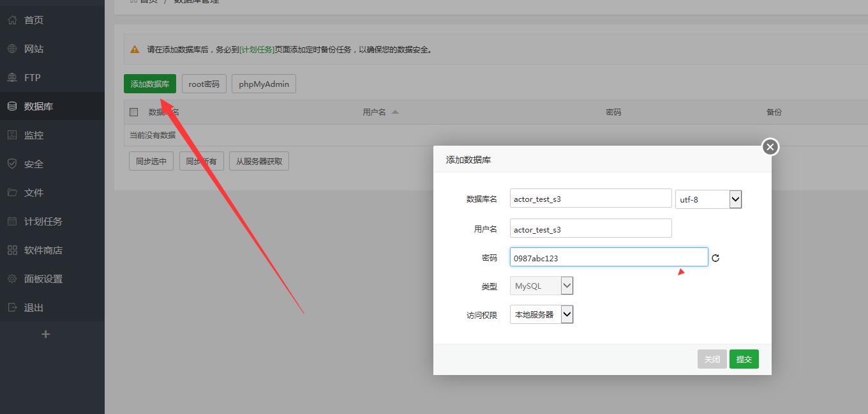Image resolution: width=868 pixels, height=414 pixels.
Task: Click the files folder icon
Action: click(x=12, y=192)
